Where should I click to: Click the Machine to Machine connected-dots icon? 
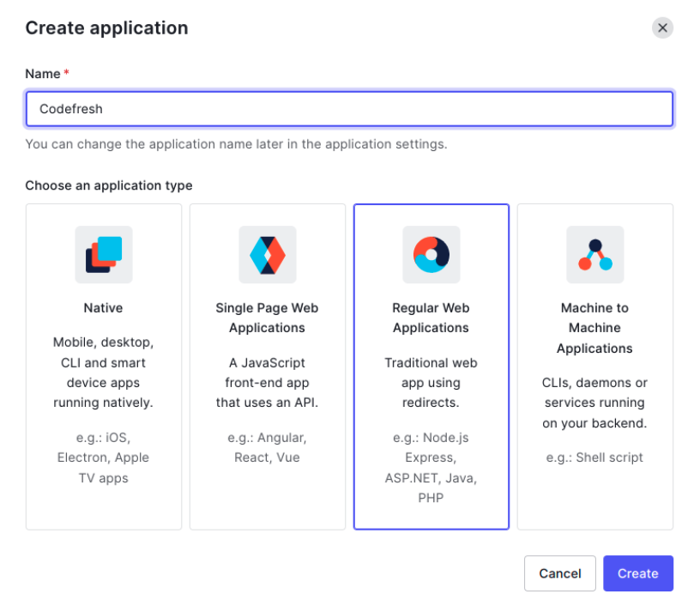click(594, 255)
